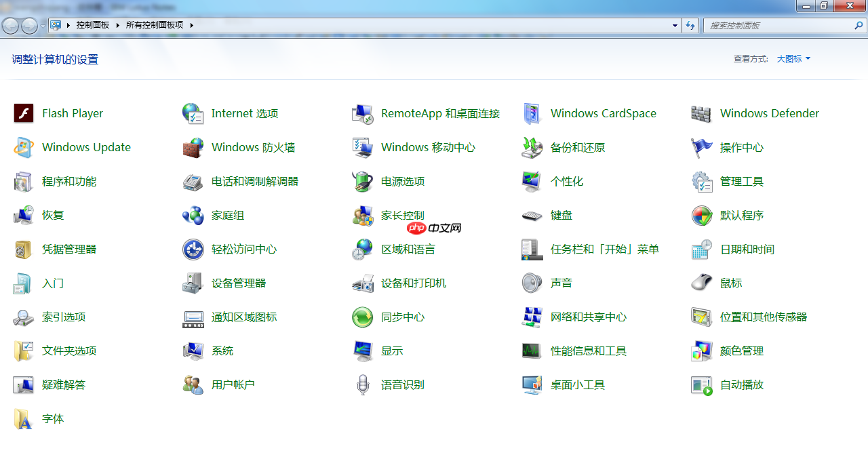Screen dimensions: 868x457
Task: Open the 系统 link
Action: tap(222, 351)
